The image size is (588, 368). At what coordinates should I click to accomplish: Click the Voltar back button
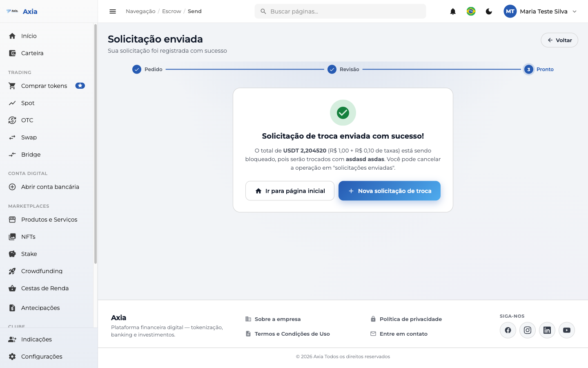click(x=559, y=40)
